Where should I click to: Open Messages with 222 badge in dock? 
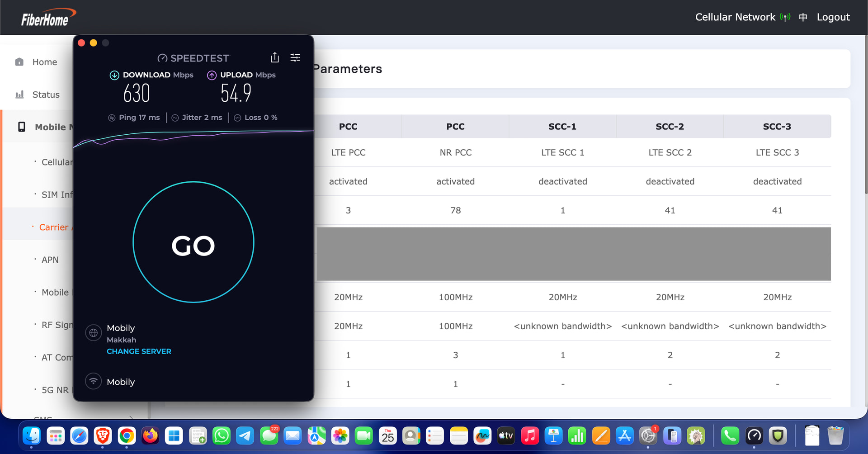269,436
